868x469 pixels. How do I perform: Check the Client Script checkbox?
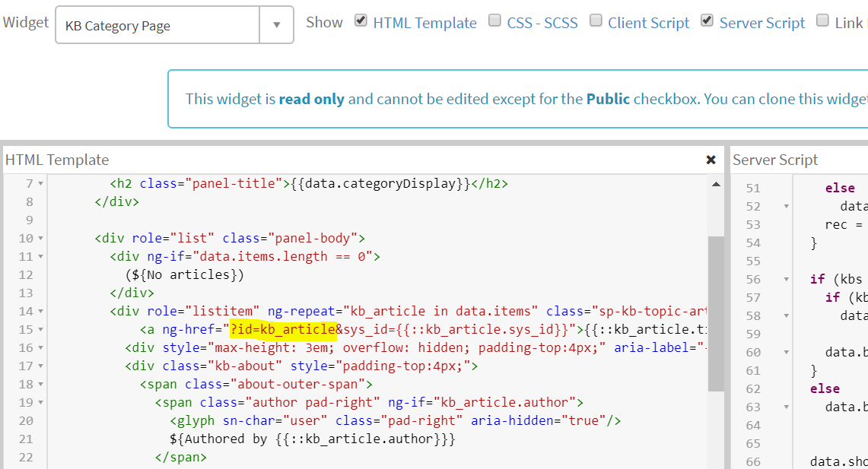click(x=596, y=21)
